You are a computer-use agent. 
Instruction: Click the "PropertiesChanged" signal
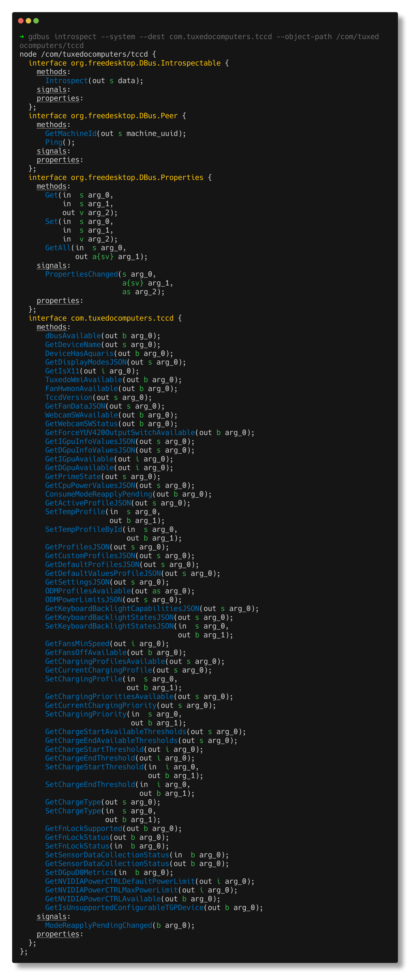point(81,274)
